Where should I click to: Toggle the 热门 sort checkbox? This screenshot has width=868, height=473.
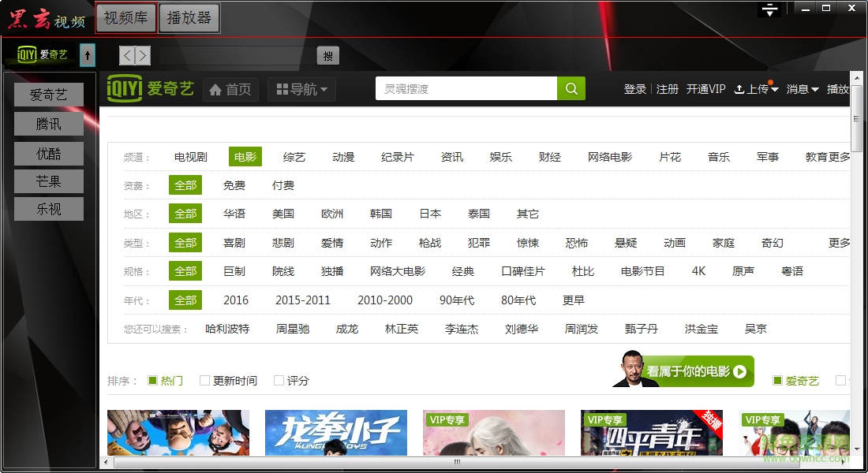tap(153, 381)
